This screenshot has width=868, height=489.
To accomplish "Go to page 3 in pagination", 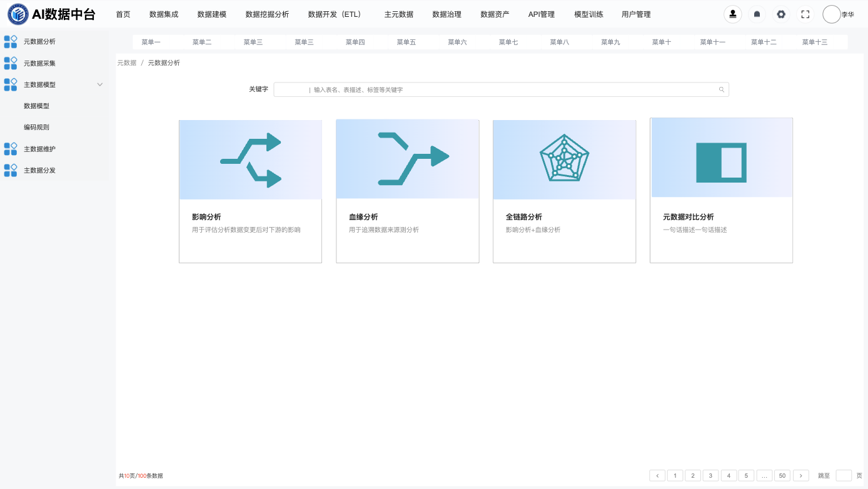I will [x=711, y=476].
